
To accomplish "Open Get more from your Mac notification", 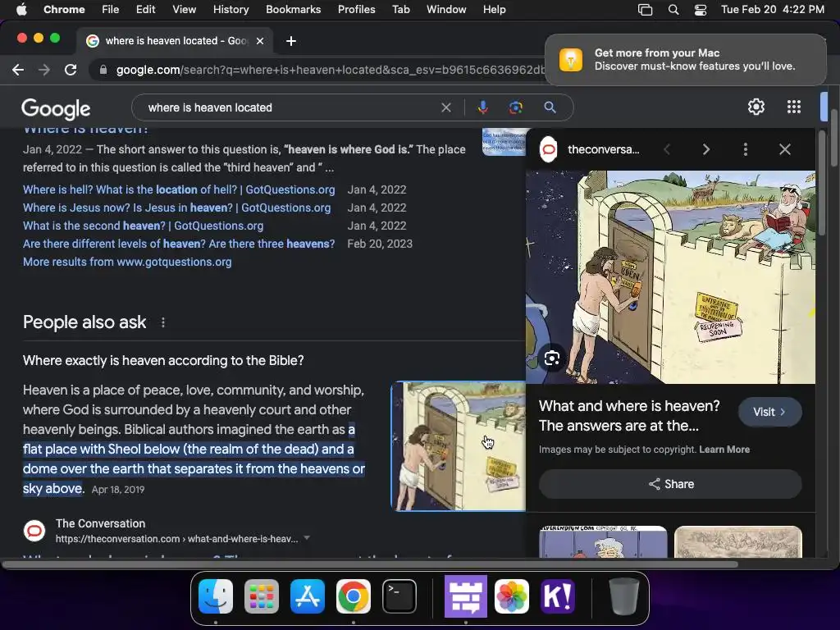I will (x=686, y=59).
